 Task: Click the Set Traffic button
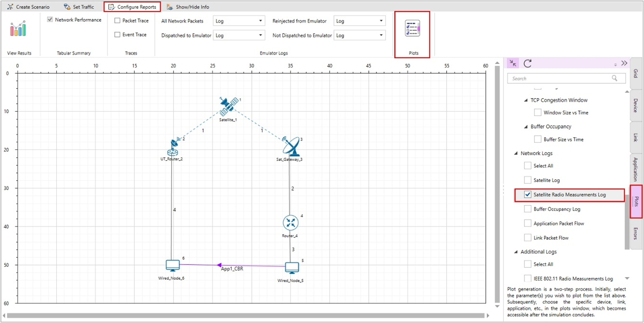79,7
